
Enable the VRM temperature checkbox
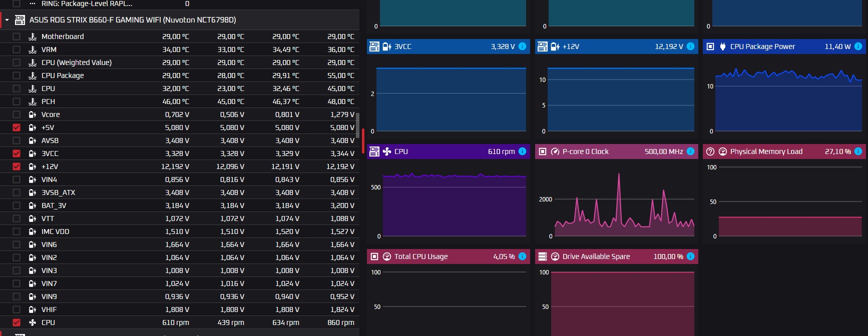pyautogui.click(x=17, y=49)
